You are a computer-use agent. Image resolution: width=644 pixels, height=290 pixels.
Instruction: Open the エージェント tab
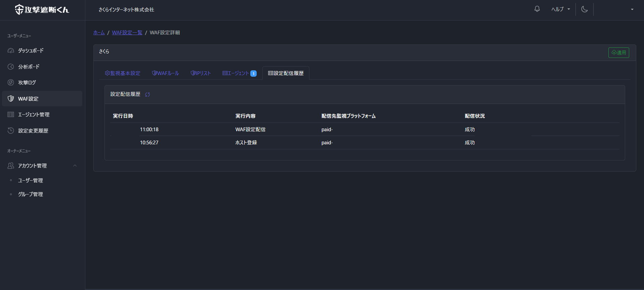[x=239, y=73]
